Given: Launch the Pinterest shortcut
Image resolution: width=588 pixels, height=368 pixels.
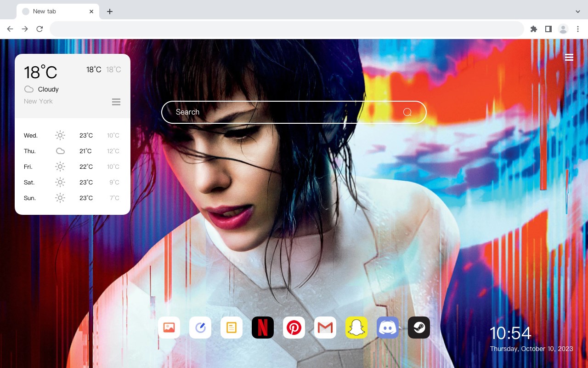Looking at the screenshot, I should (294, 328).
